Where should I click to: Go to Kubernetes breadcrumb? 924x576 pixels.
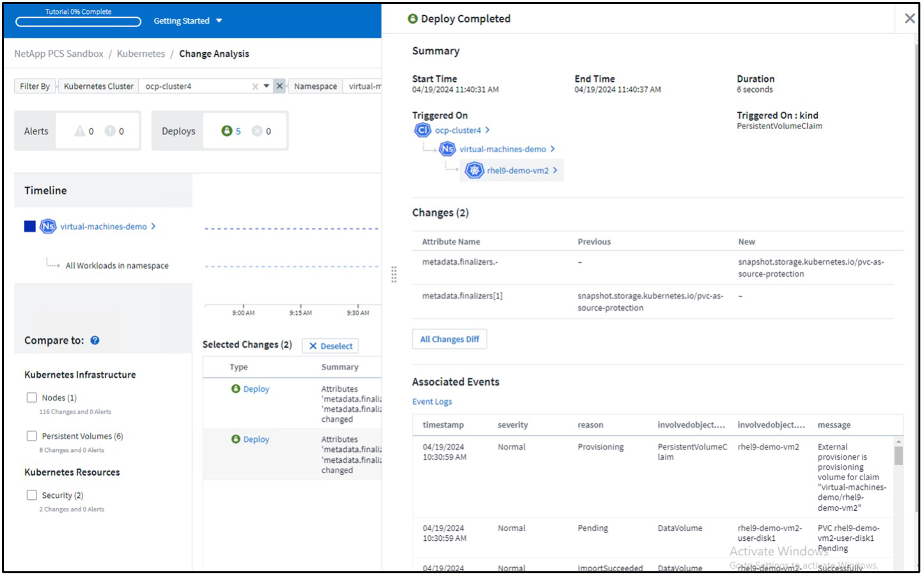click(x=141, y=54)
